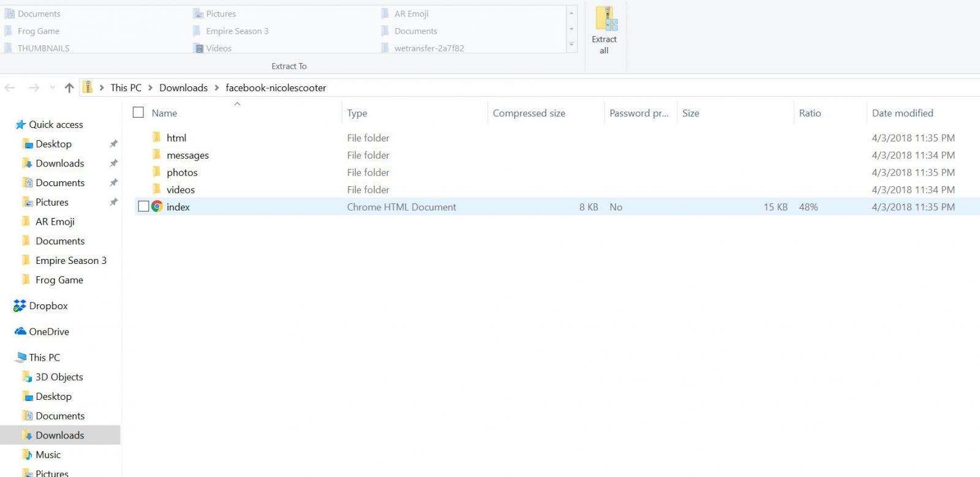Check the checkbox for index file
Image resolution: width=980 pixels, height=477 pixels.
(x=143, y=207)
